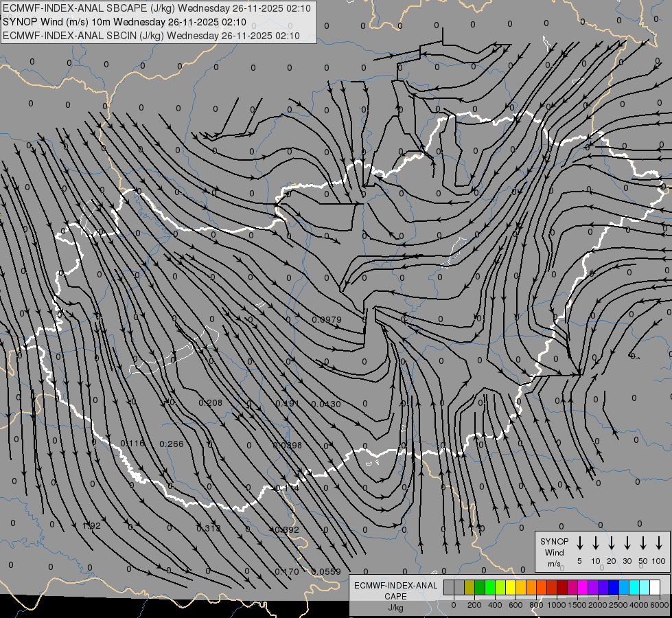
Task: Click the 2000 tick label on CAPE scale
Action: point(598,605)
